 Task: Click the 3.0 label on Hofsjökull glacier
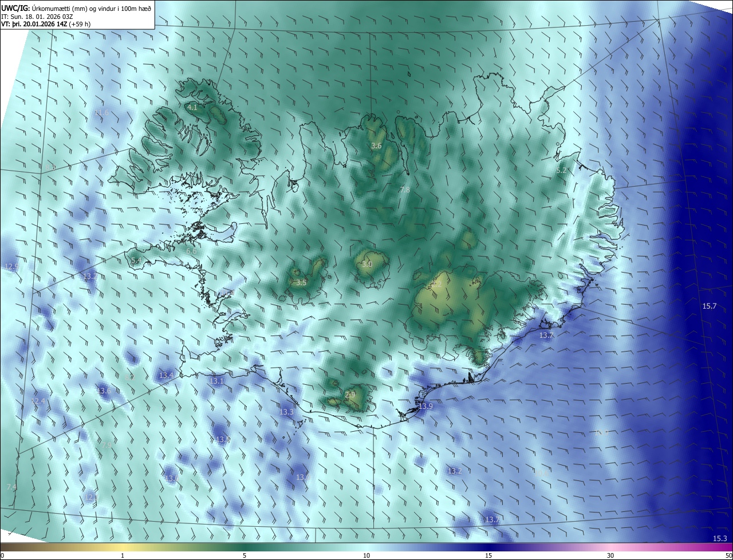point(367,265)
